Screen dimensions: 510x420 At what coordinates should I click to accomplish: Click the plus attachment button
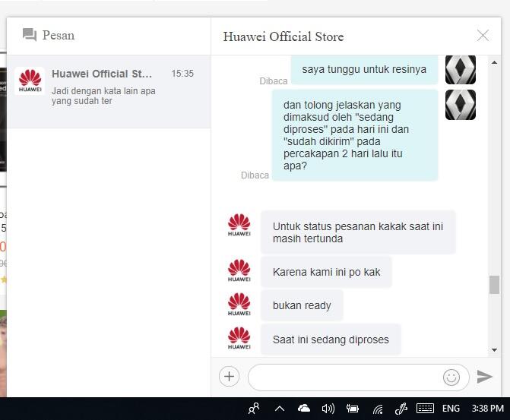point(229,377)
